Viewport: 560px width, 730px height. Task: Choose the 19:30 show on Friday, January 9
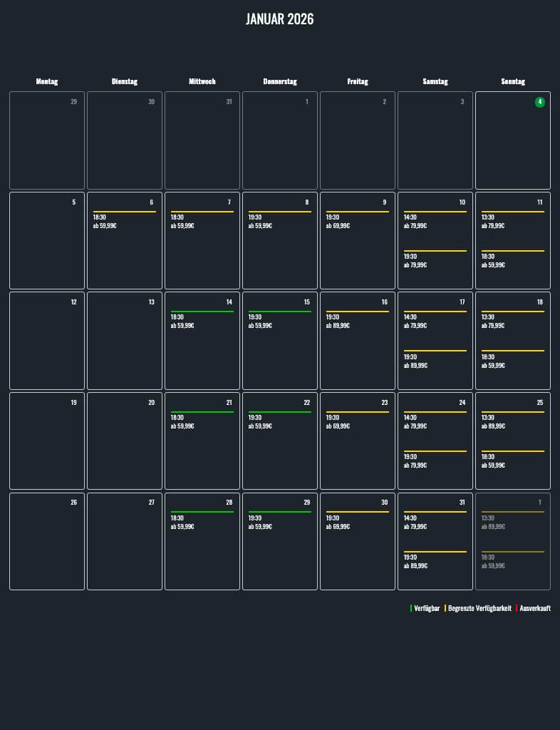pyautogui.click(x=357, y=221)
